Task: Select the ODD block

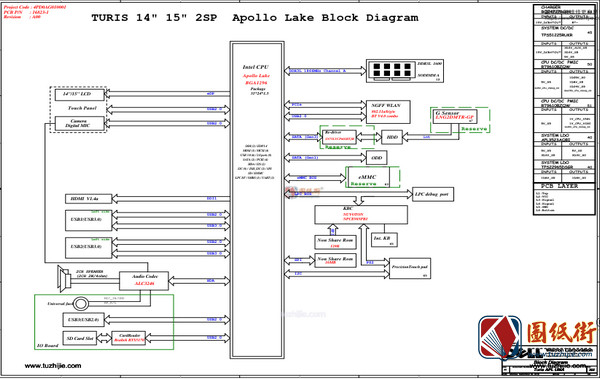Action: (x=377, y=157)
